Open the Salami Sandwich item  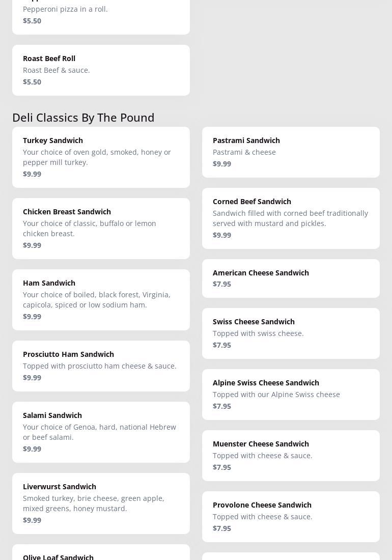pyautogui.click(x=101, y=432)
